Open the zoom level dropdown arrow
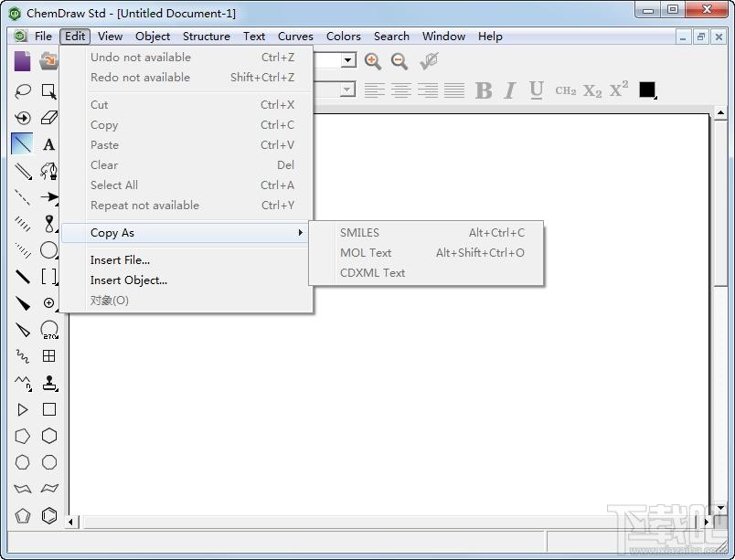Image resolution: width=735 pixels, height=560 pixels. (347, 60)
